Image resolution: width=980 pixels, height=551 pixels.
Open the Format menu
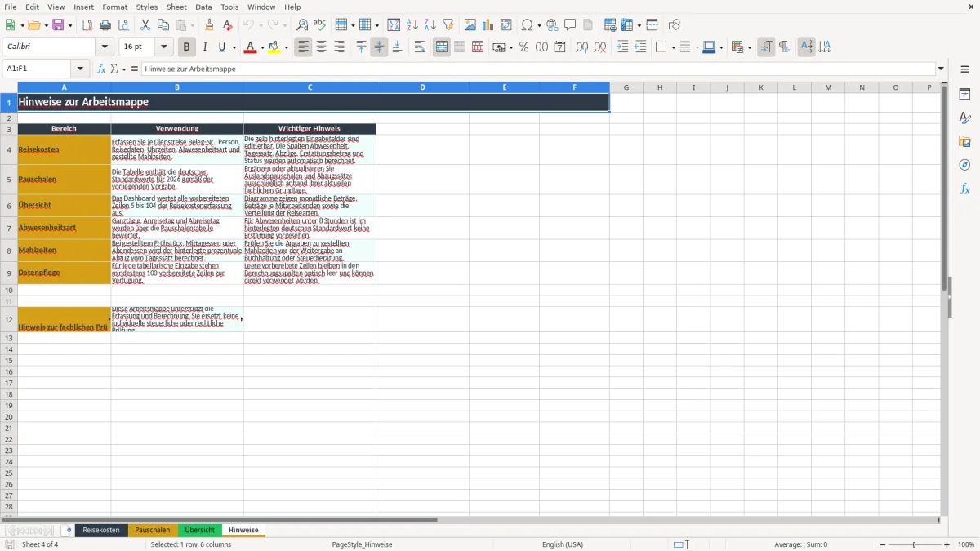pos(114,7)
